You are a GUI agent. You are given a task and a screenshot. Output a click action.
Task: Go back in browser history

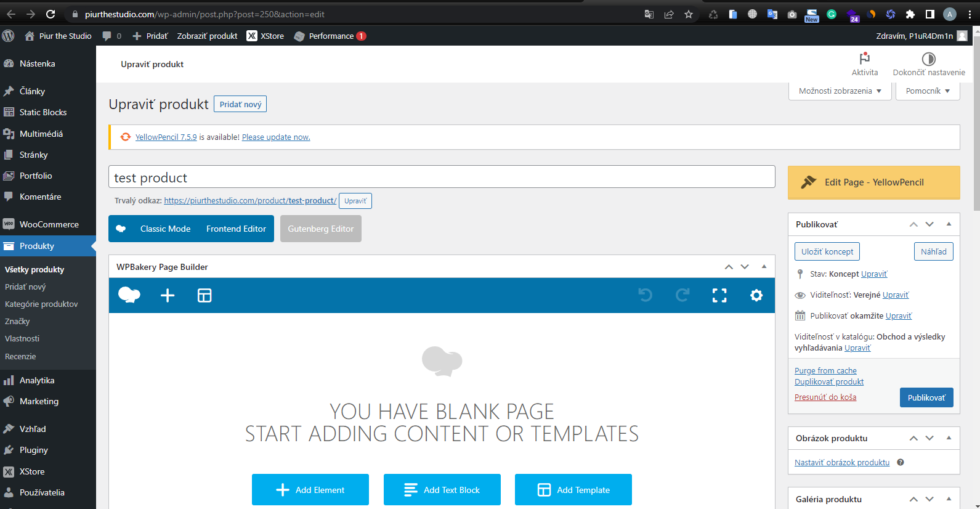point(11,14)
